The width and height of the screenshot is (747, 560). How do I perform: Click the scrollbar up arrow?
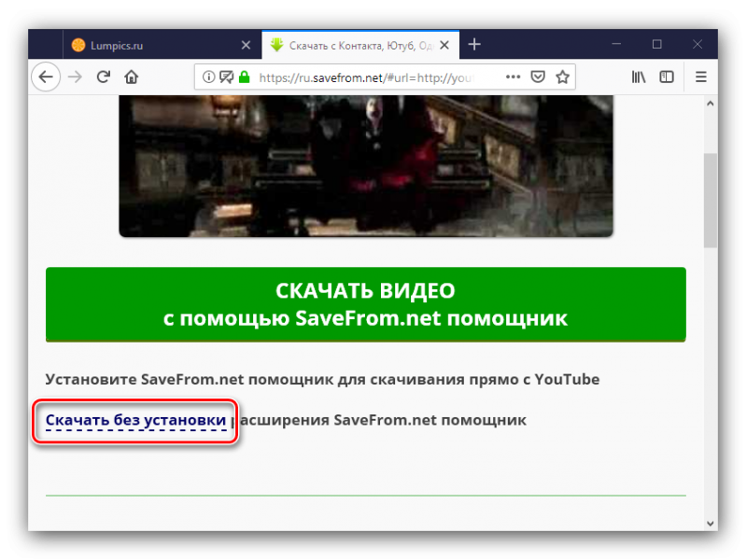click(x=711, y=104)
